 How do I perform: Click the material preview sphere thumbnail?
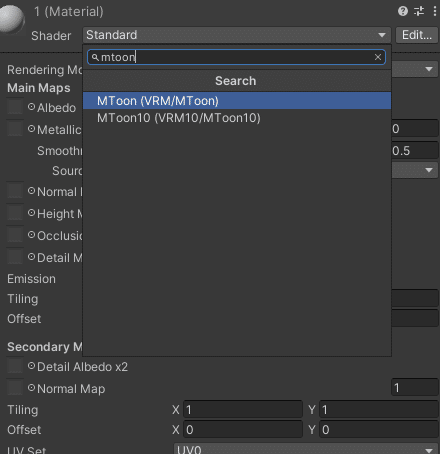(x=12, y=18)
